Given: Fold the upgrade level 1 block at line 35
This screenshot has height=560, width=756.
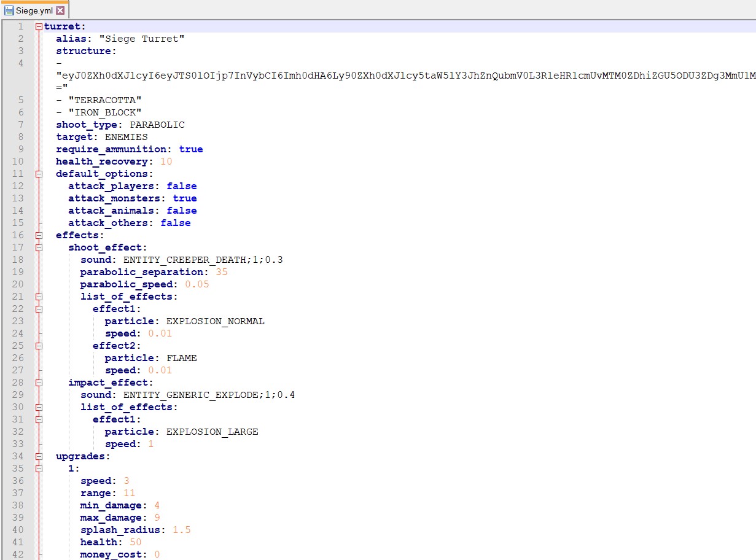Looking at the screenshot, I should pyautogui.click(x=39, y=469).
